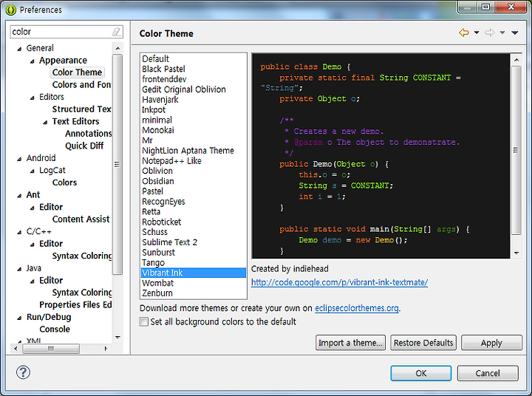Open the preferences view menu arrow
Viewport: 532px width, 396px height.
point(515,33)
